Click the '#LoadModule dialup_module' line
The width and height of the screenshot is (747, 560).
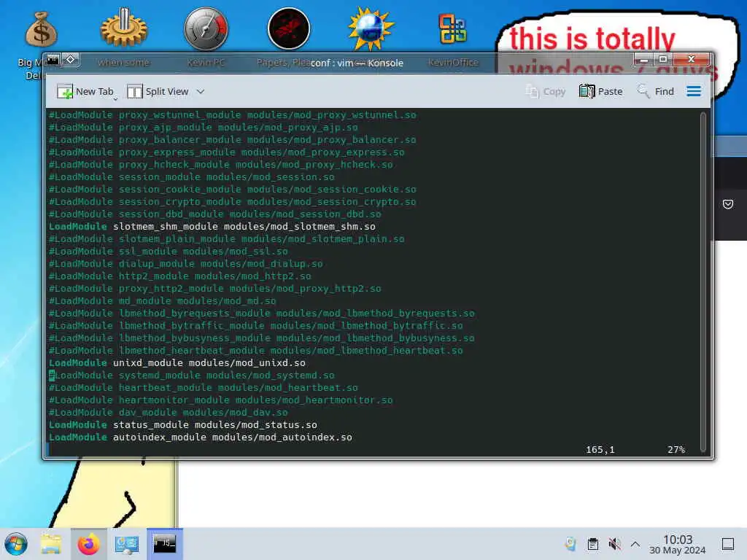(186, 264)
